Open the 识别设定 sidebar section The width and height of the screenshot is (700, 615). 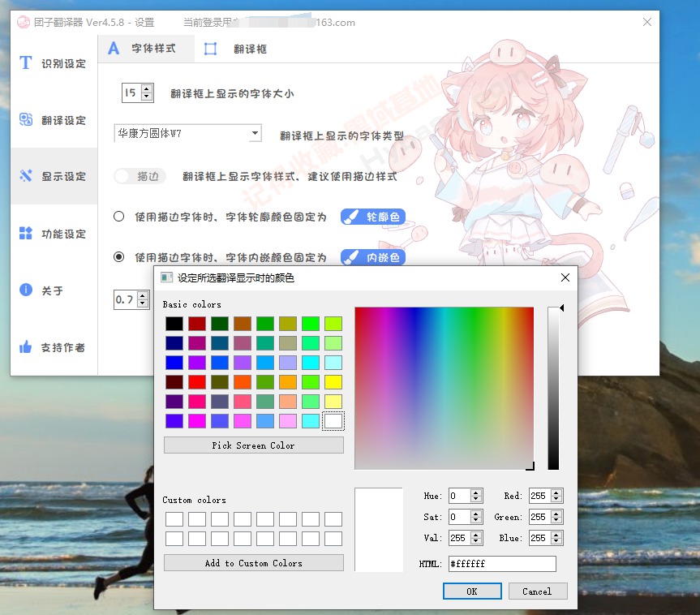pos(54,63)
